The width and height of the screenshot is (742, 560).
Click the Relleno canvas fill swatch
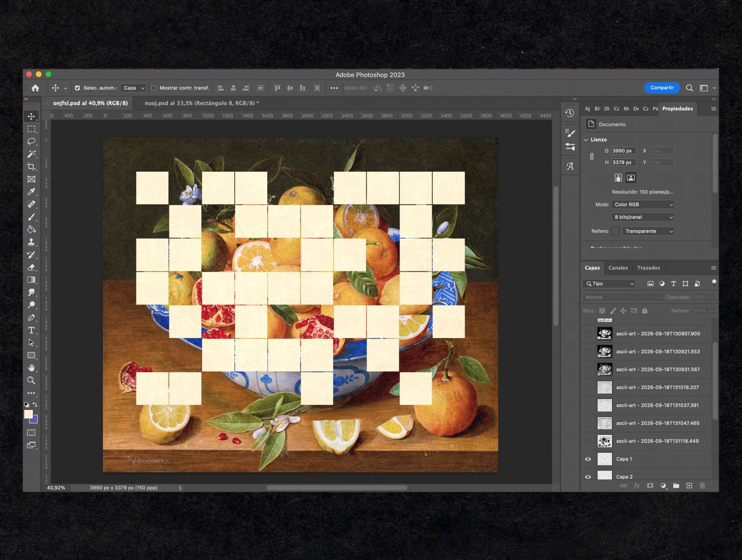[615, 231]
